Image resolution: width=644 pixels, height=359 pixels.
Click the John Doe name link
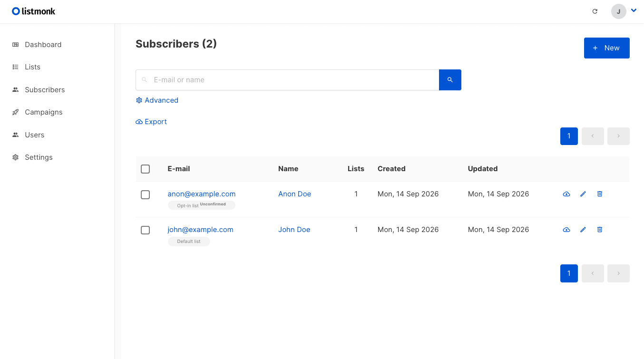point(294,230)
